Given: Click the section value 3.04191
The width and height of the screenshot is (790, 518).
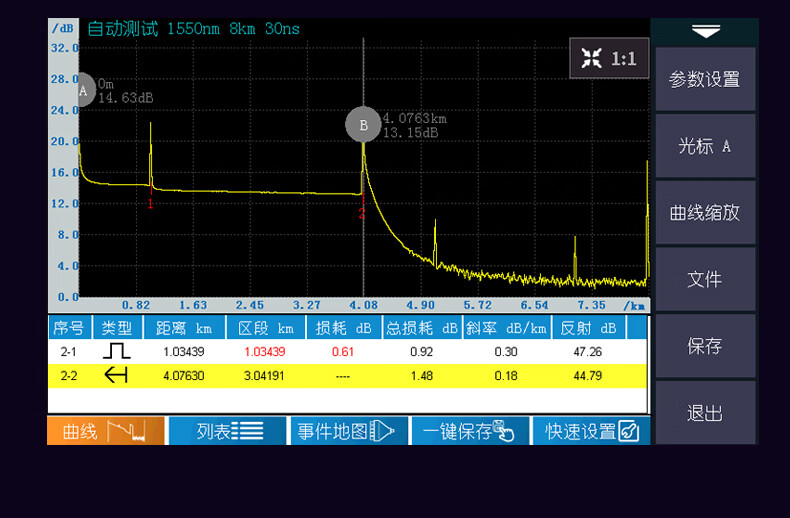Looking at the screenshot, I should tap(264, 376).
